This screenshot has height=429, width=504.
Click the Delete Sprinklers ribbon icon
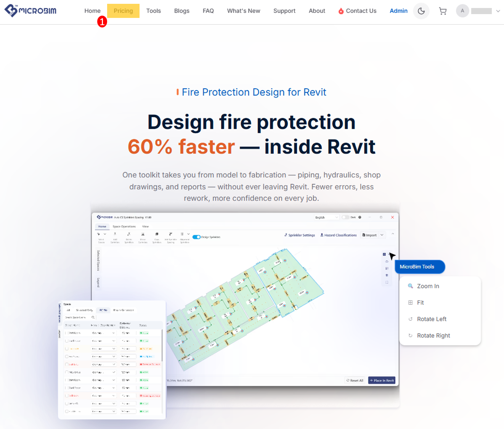pos(129,234)
